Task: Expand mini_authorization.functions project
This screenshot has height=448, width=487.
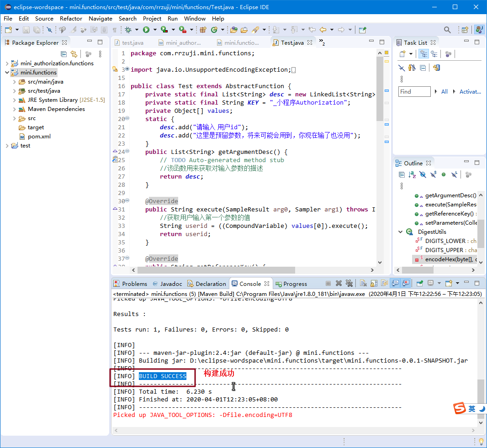Action: [7, 63]
